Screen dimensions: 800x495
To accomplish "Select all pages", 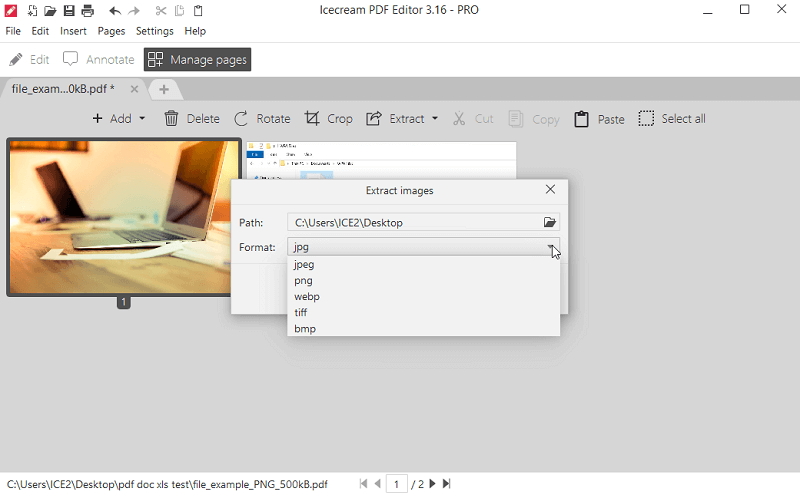I will (672, 119).
